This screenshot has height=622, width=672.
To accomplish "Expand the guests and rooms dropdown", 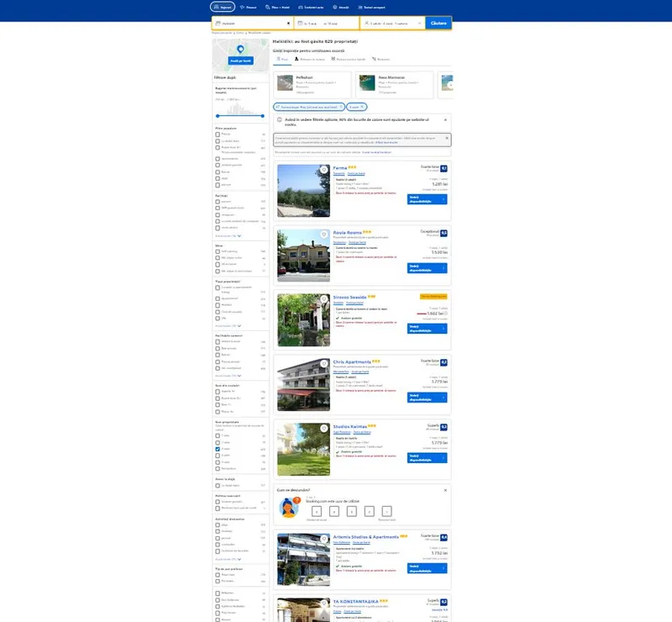I will coord(392,24).
